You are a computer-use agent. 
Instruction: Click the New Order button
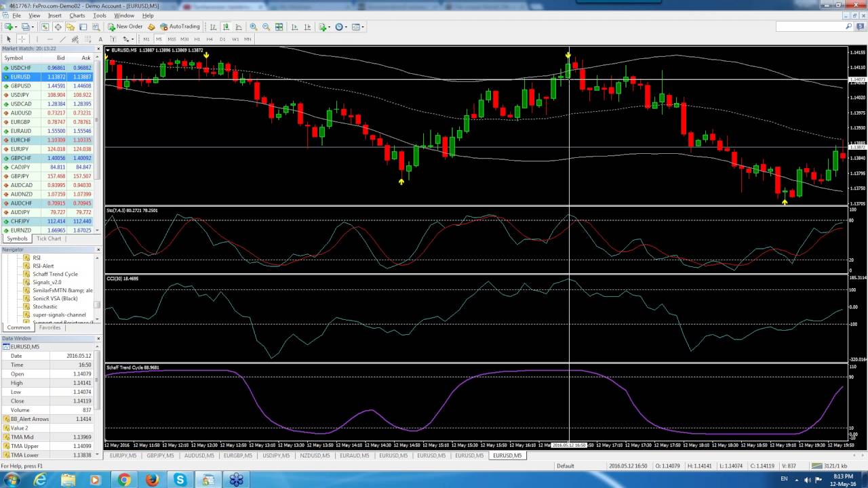point(125,27)
